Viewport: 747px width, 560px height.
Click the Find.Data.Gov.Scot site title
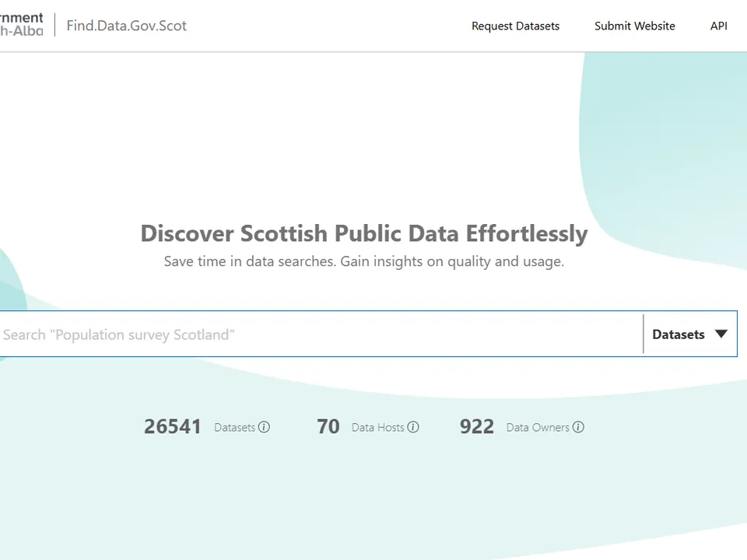(x=126, y=26)
